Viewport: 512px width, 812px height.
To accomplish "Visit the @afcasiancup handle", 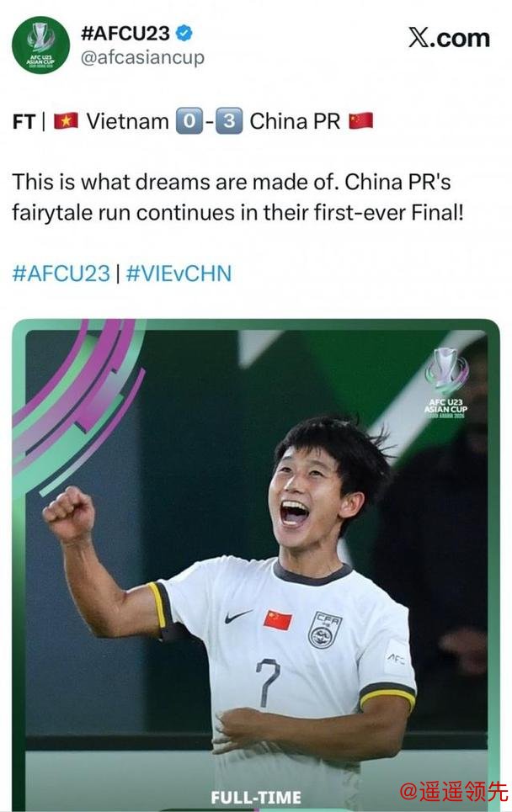I will (x=142, y=57).
